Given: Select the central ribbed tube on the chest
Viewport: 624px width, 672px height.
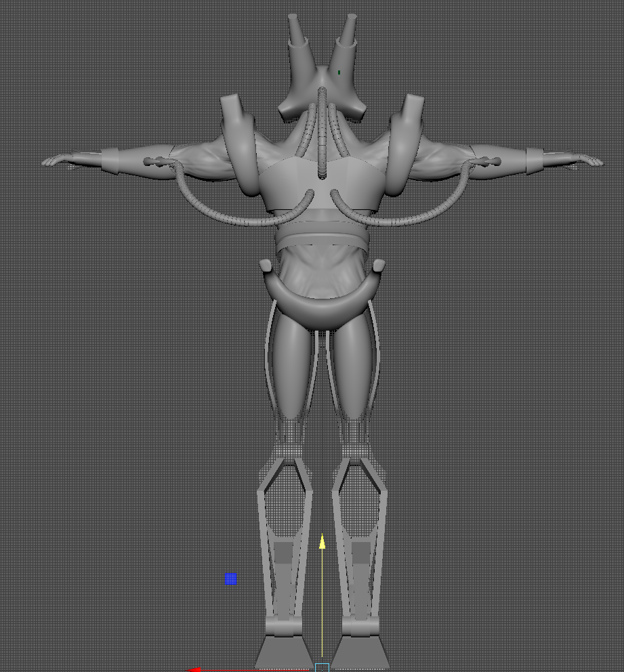Looking at the screenshot, I should point(322,133).
